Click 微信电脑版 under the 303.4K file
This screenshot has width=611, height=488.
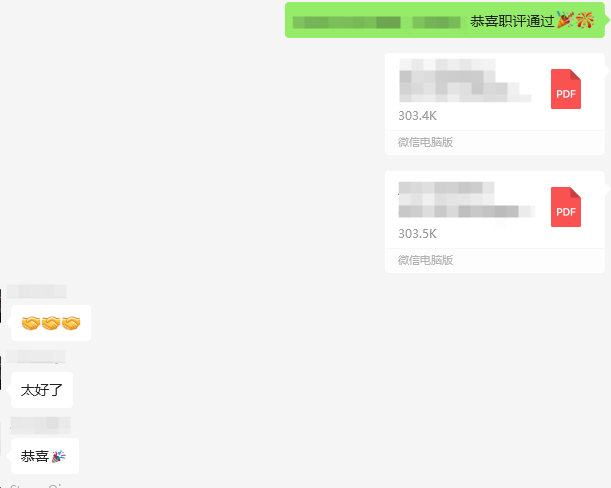click(425, 142)
